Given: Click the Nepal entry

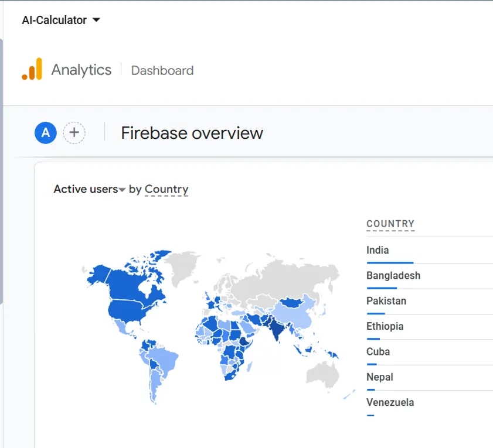Looking at the screenshot, I should [379, 377].
